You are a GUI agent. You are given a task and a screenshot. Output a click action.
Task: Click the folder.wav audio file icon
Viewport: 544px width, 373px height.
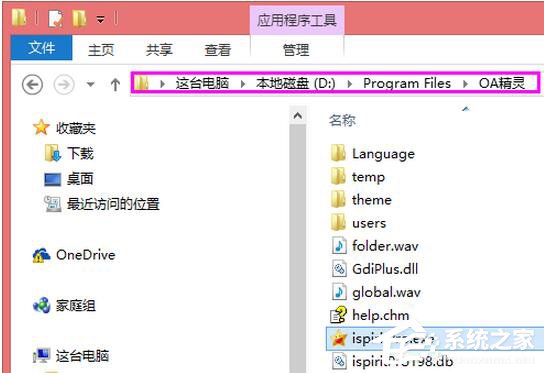339,246
